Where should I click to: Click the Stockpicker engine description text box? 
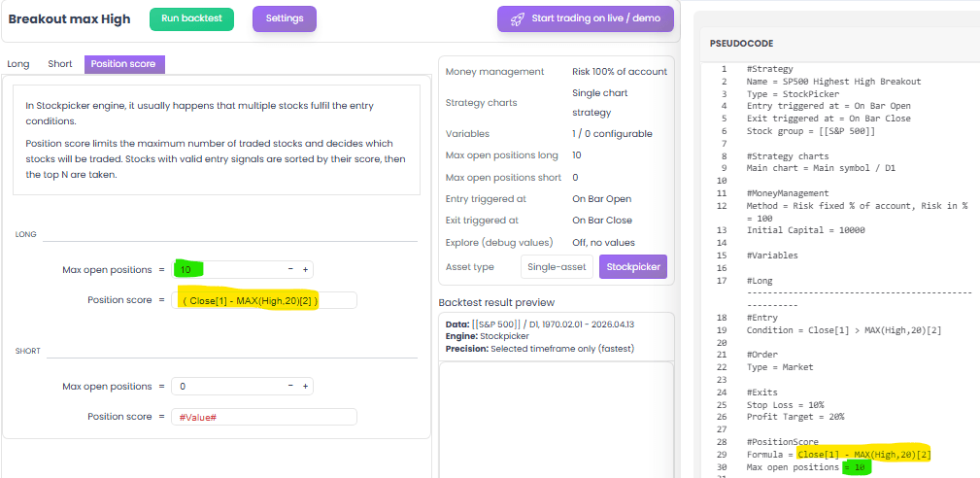click(x=217, y=141)
